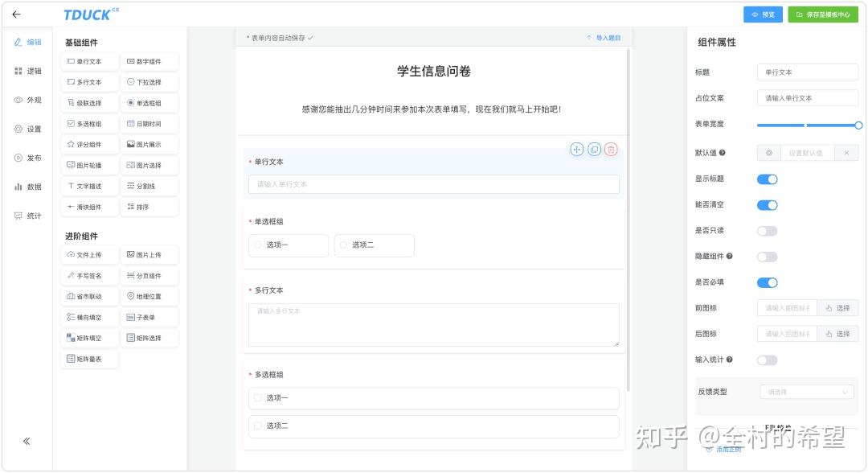868x473 pixels.
Task: Add a 省市联动 component
Action: click(90, 296)
